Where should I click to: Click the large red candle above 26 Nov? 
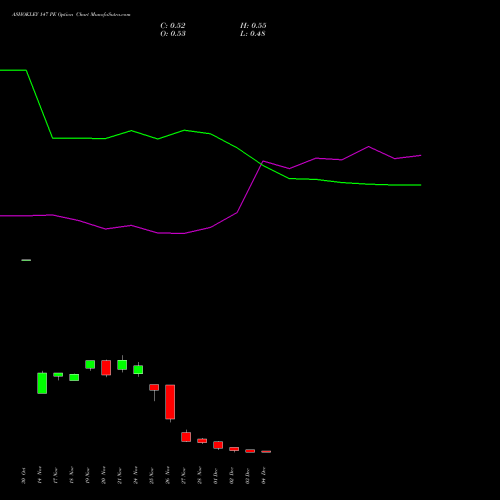170,402
